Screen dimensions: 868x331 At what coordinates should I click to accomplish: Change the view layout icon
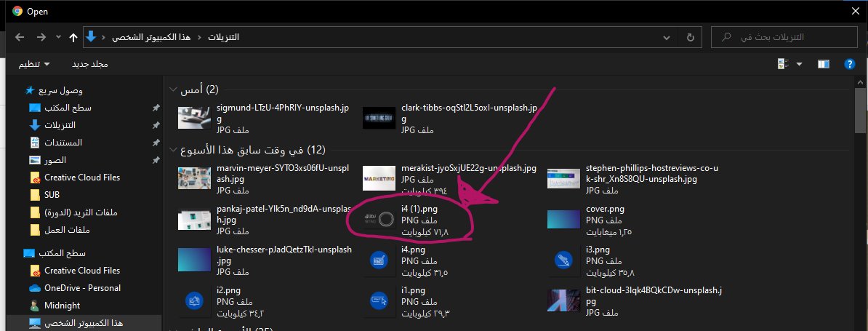pos(783,64)
